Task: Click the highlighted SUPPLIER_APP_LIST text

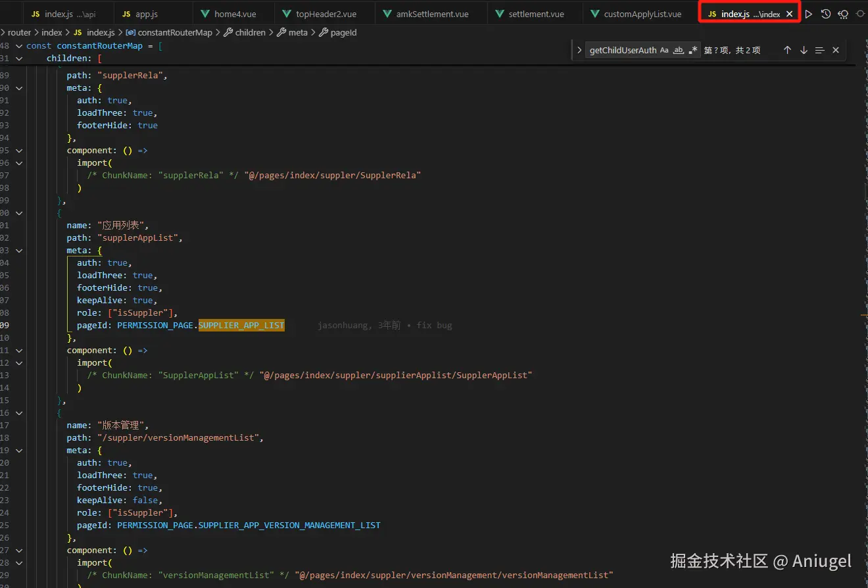Action: point(241,325)
